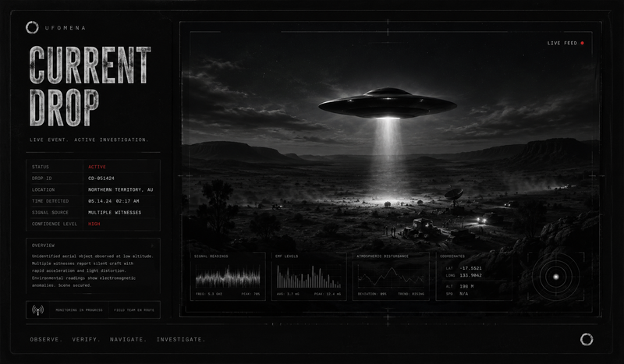Click the radar target locator widget

tap(556, 277)
